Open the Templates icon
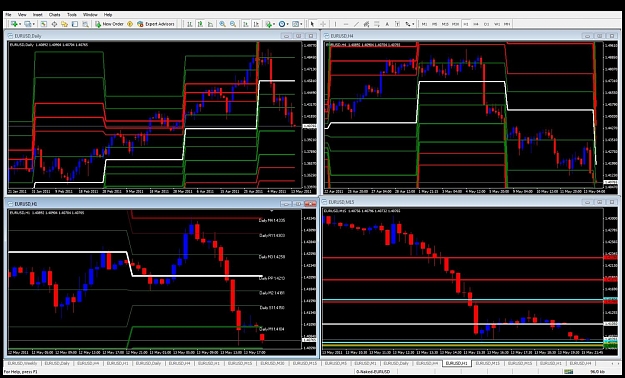 [x=295, y=24]
